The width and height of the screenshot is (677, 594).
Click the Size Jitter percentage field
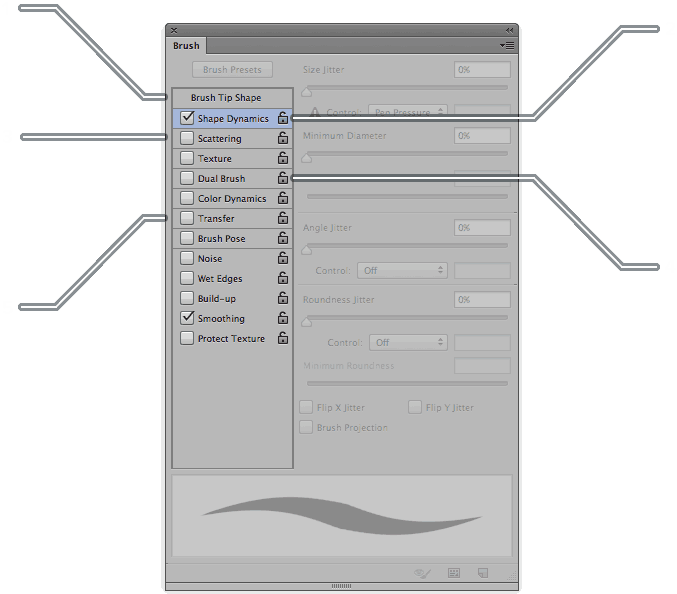(482, 70)
